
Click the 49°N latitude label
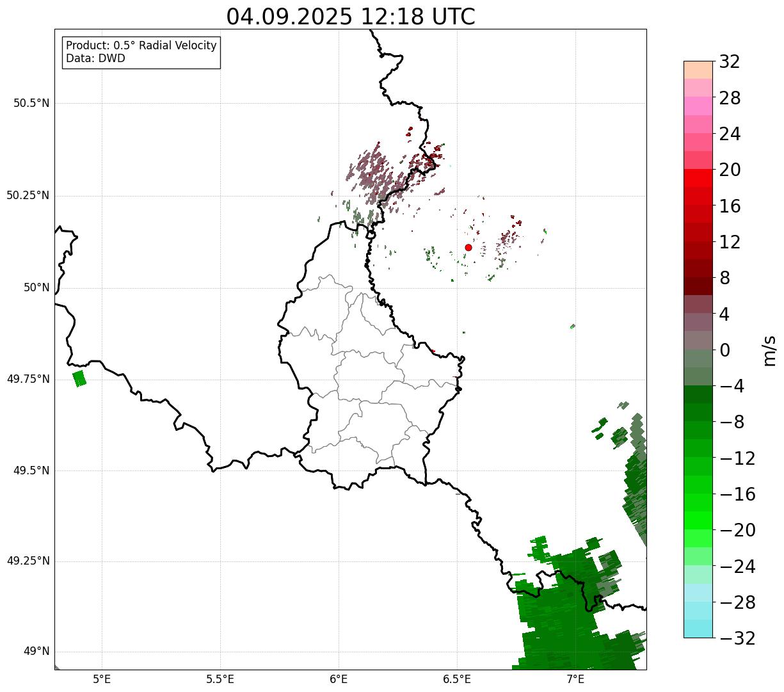[x=36, y=652]
